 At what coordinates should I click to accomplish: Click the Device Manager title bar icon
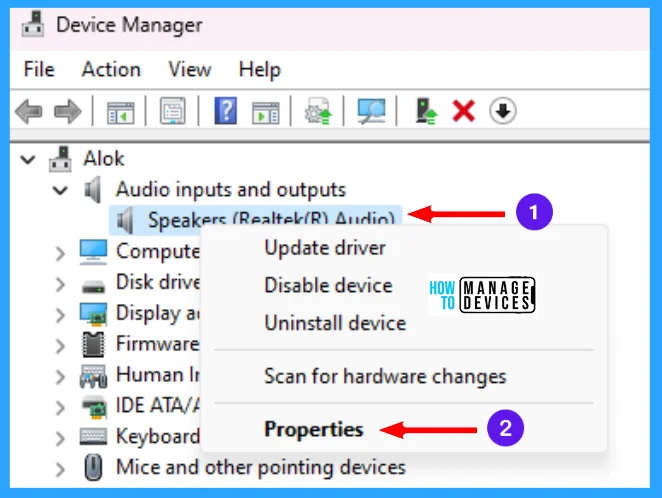pos(33,24)
